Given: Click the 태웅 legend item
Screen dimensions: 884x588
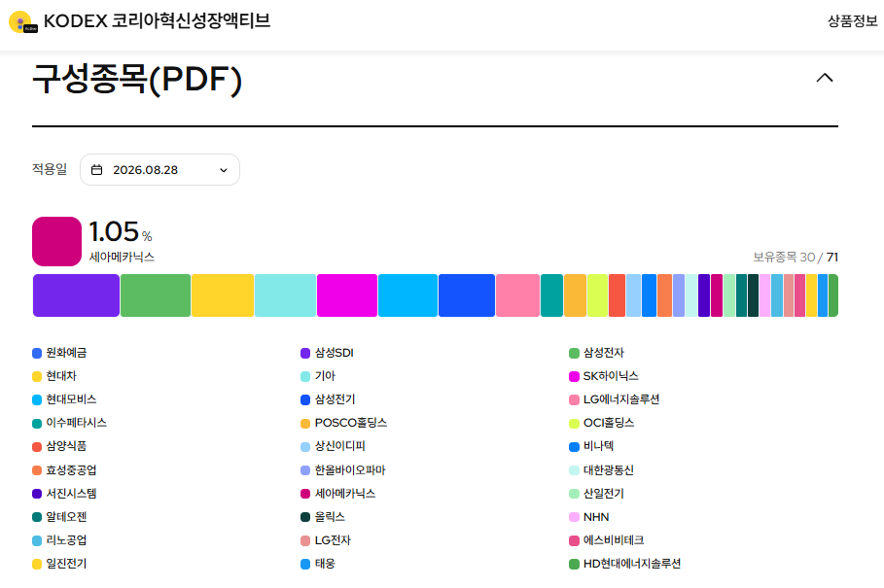Looking at the screenshot, I should [318, 564].
